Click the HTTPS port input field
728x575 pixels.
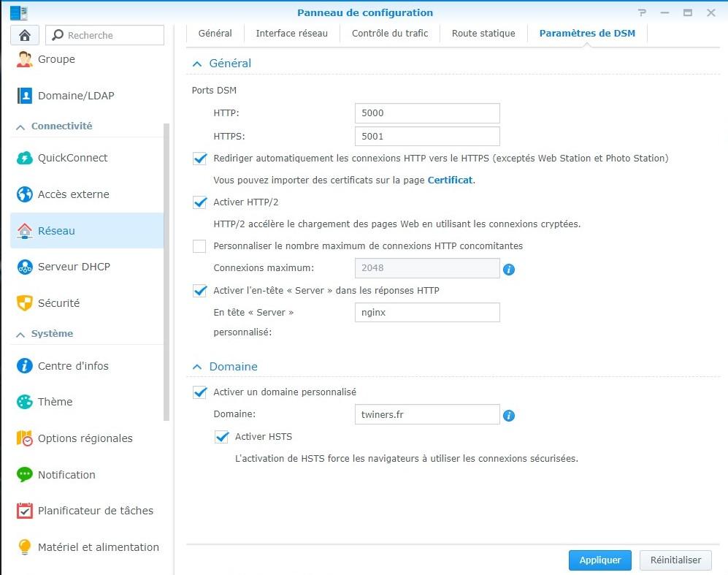tap(426, 136)
